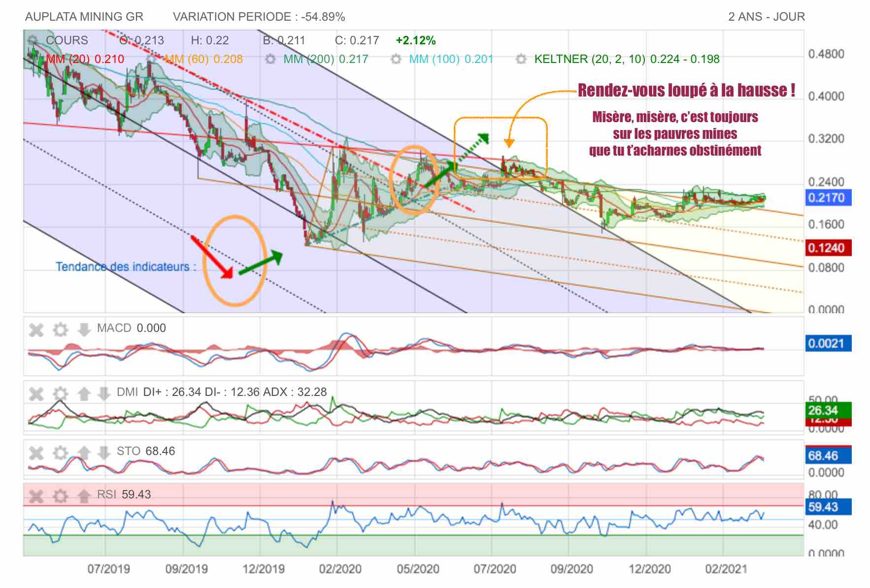Remove the DMI indicator panel

point(36,393)
